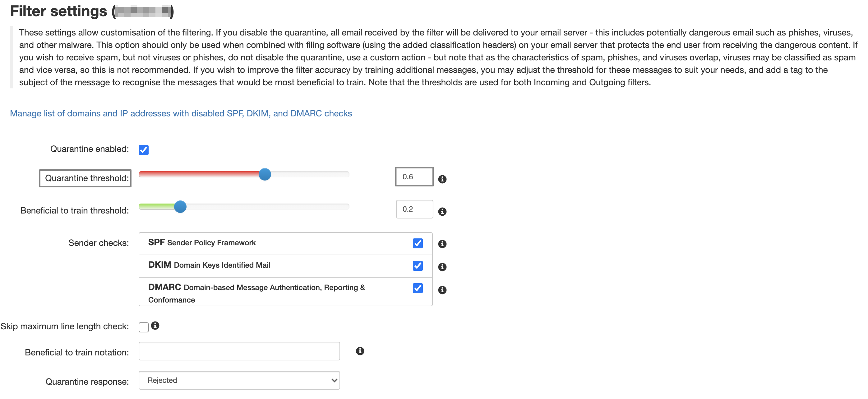Enable Skip maximum line length check
This screenshot has width=868, height=399.
coord(144,327)
